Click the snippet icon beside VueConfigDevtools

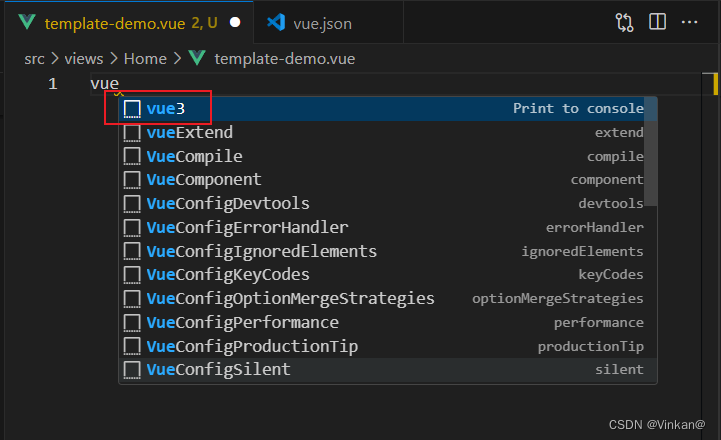click(x=132, y=204)
